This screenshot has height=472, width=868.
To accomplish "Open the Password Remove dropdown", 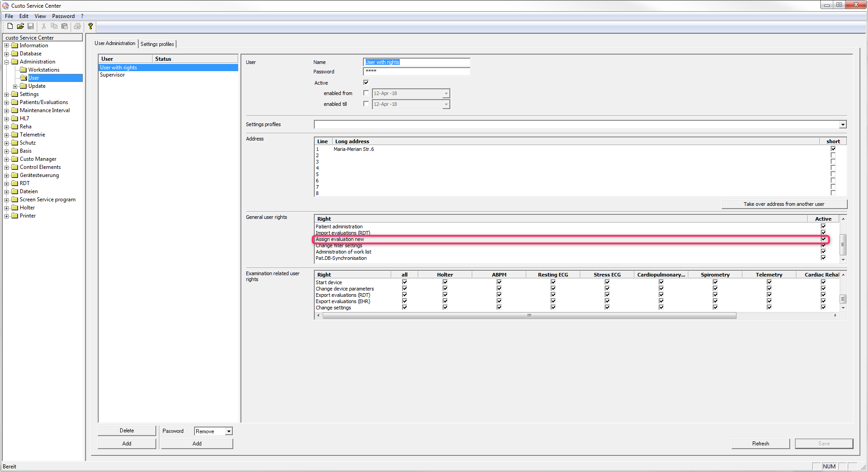I will coord(229,431).
